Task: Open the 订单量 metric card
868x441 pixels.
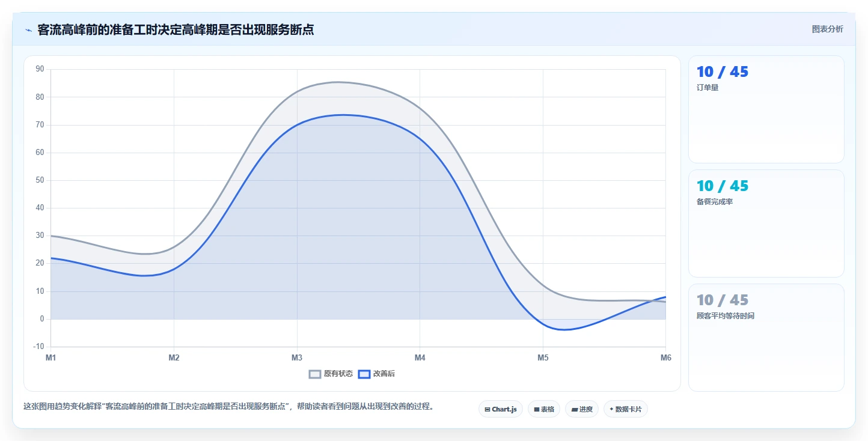Action: pos(766,109)
